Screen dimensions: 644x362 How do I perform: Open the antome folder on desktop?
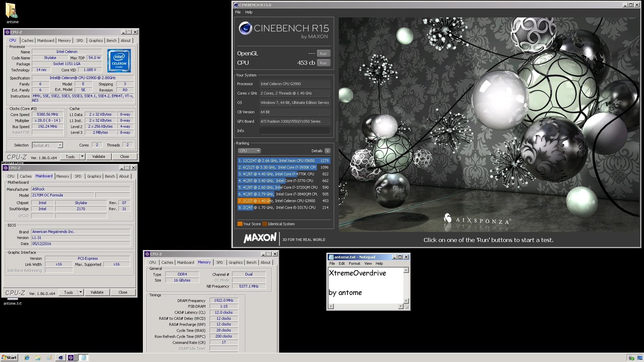(x=12, y=13)
